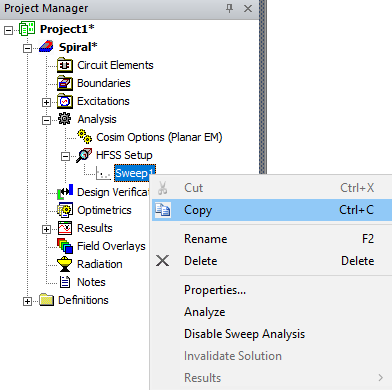Select the Optimetrics tree label
This screenshot has width=392, height=390.
(x=104, y=210)
